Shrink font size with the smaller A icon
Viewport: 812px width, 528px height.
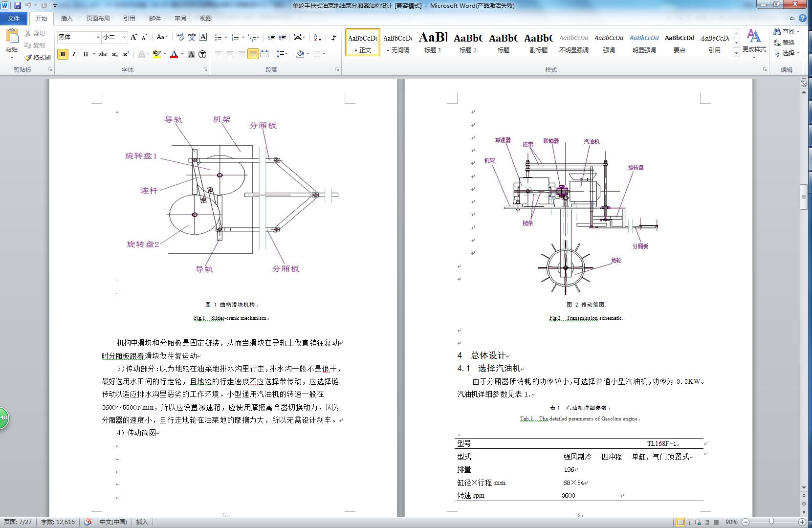tap(144, 37)
